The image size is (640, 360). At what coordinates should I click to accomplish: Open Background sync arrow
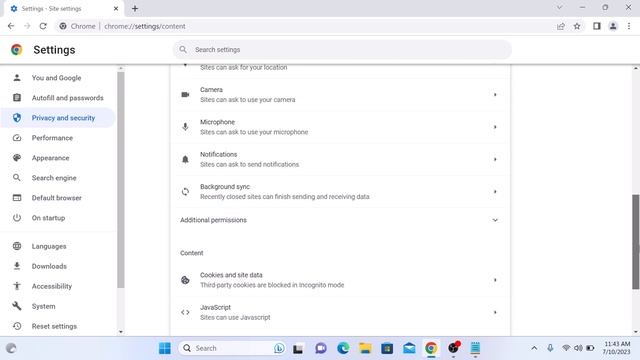(x=495, y=191)
